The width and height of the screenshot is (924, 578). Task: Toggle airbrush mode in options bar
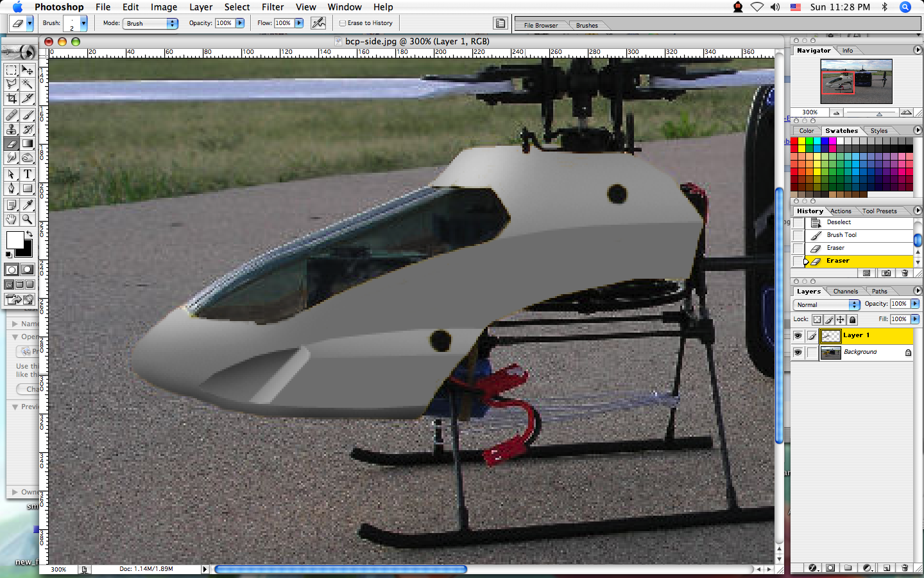pos(318,23)
